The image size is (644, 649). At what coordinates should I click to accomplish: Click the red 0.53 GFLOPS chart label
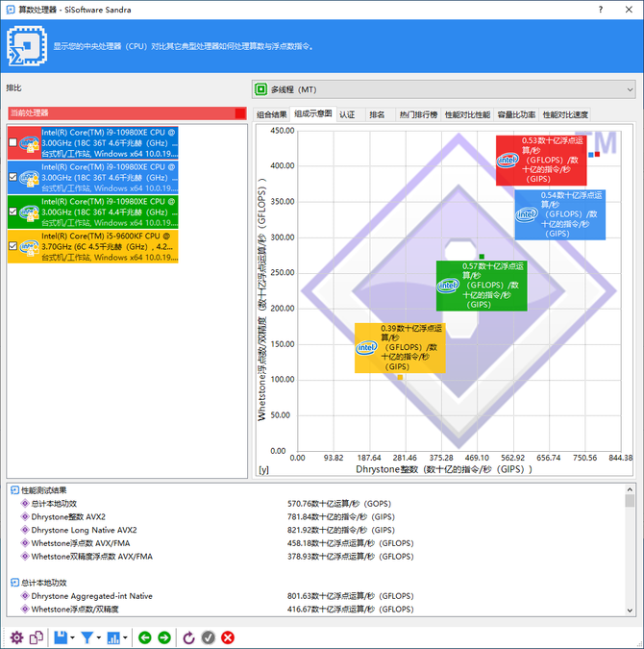tap(541, 161)
